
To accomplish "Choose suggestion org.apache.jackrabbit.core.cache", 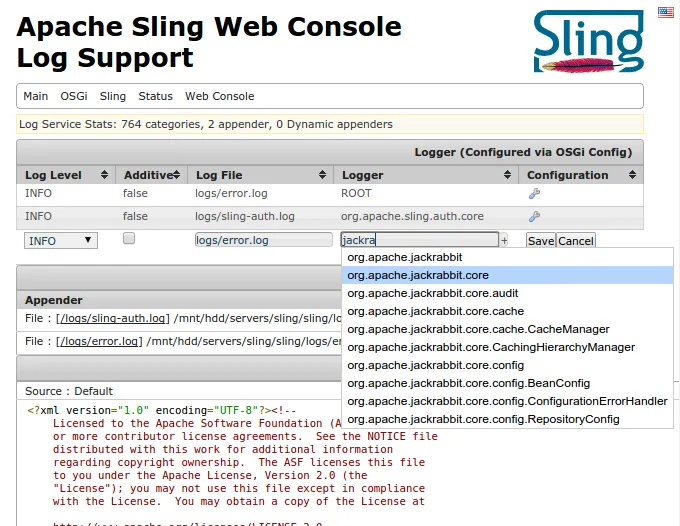I will [x=507, y=311].
